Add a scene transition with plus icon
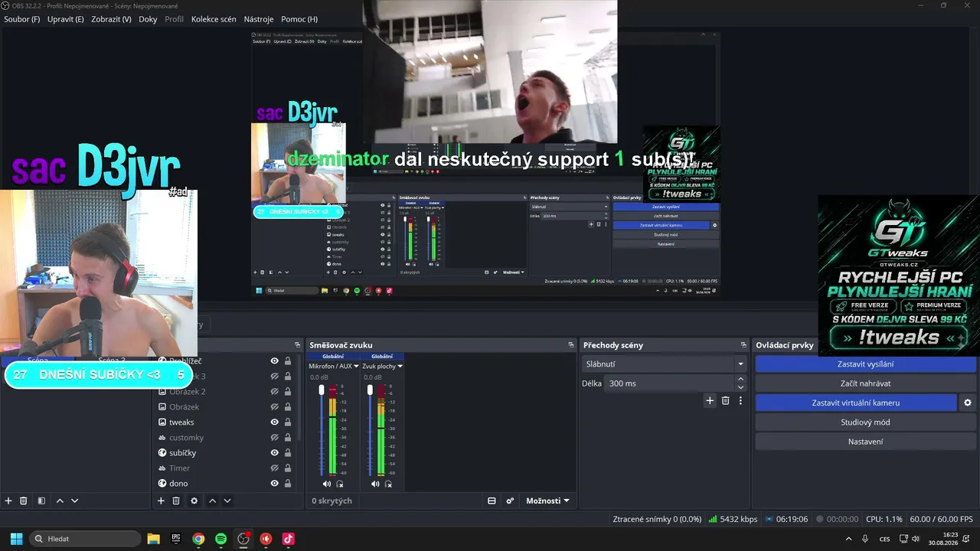 tap(710, 400)
